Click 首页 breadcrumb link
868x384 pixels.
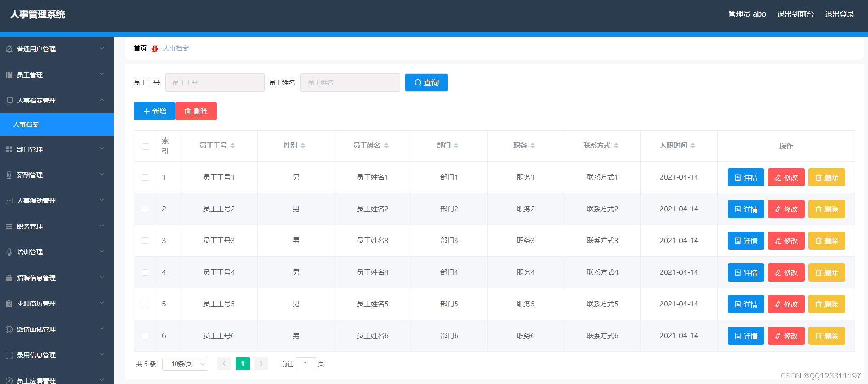(140, 48)
